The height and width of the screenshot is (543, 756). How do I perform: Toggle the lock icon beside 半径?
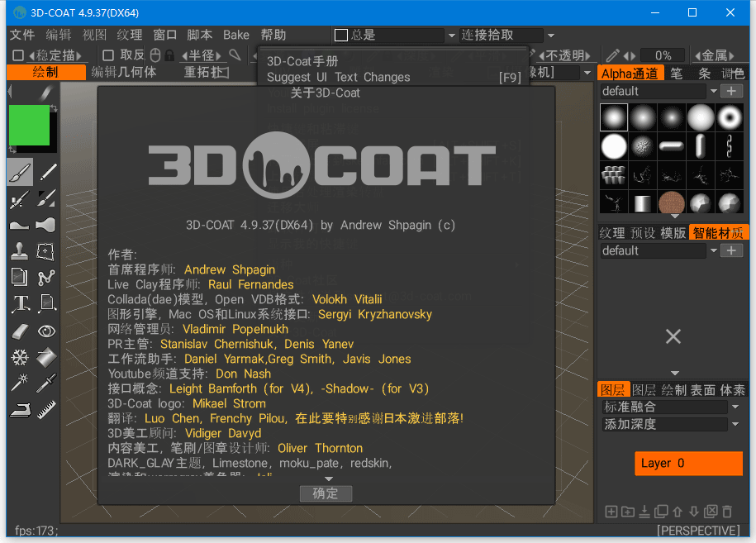click(169, 55)
